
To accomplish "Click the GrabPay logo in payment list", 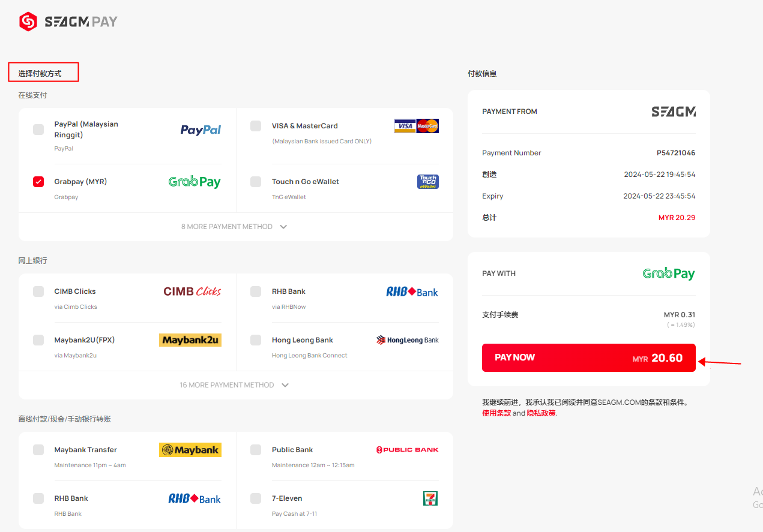I will (195, 182).
